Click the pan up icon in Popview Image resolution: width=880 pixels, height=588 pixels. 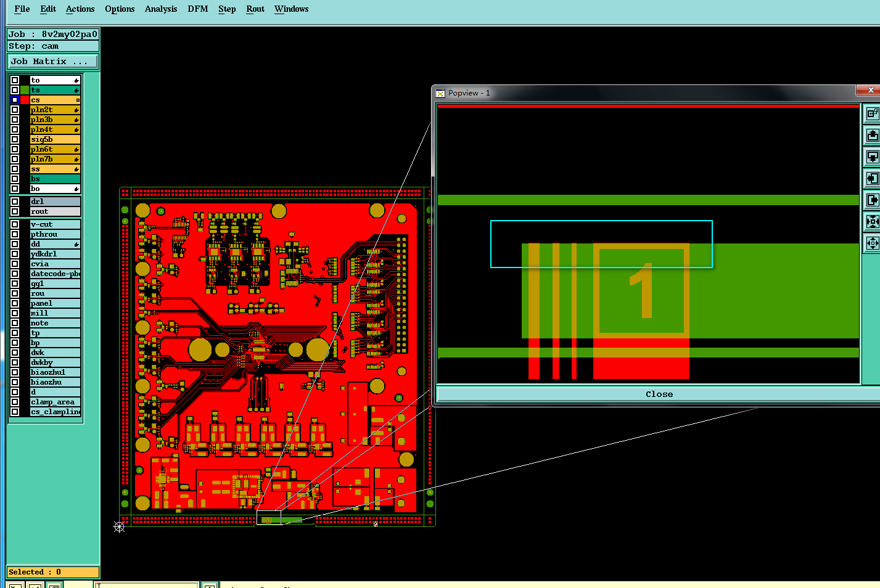point(872,135)
